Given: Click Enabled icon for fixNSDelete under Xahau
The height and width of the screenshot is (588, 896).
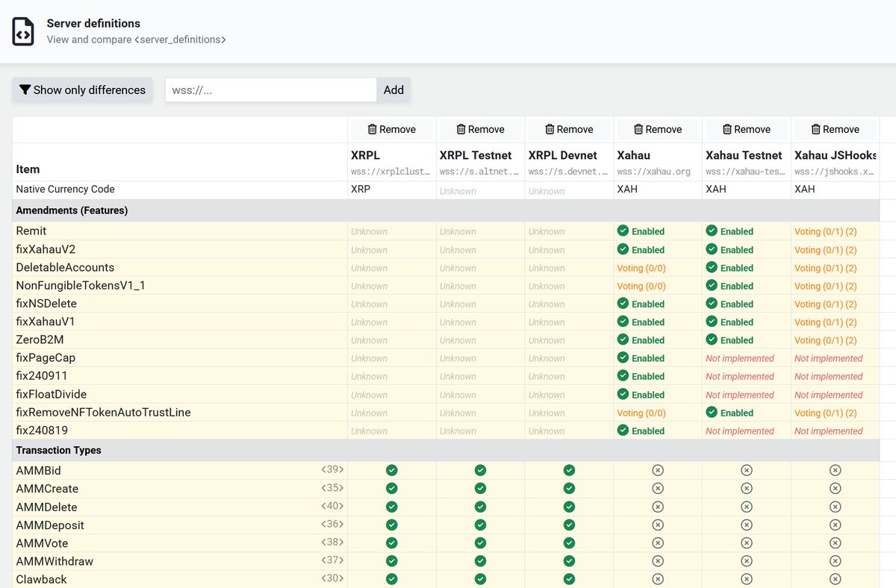Looking at the screenshot, I should [x=623, y=304].
